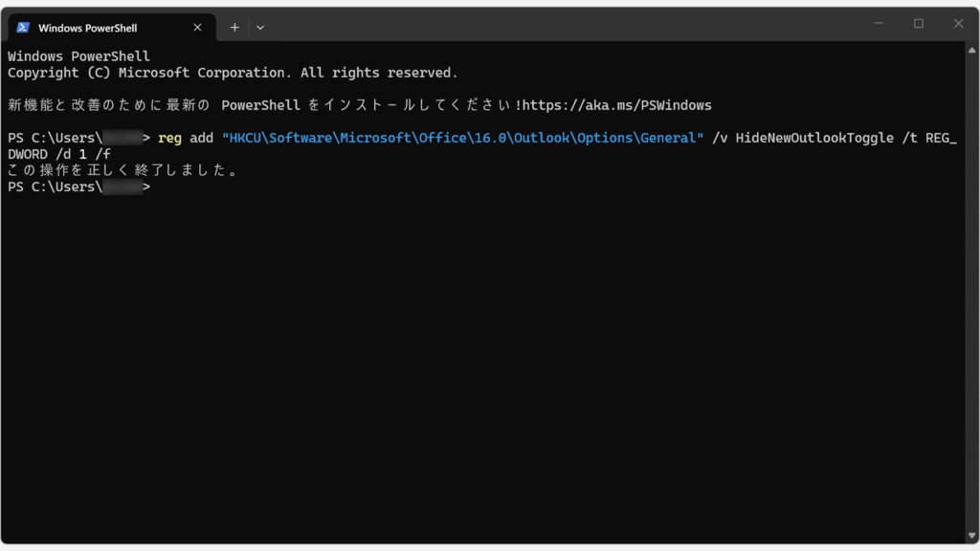Click the Windows Terminal logo in the tab
This screenshot has height=551, width=980.
(x=23, y=27)
